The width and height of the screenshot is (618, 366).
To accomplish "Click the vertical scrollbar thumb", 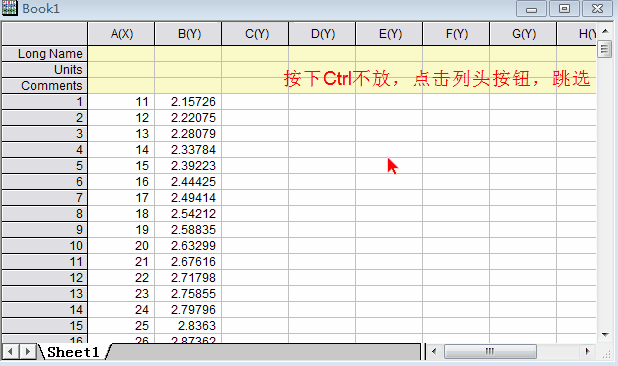I will point(605,49).
